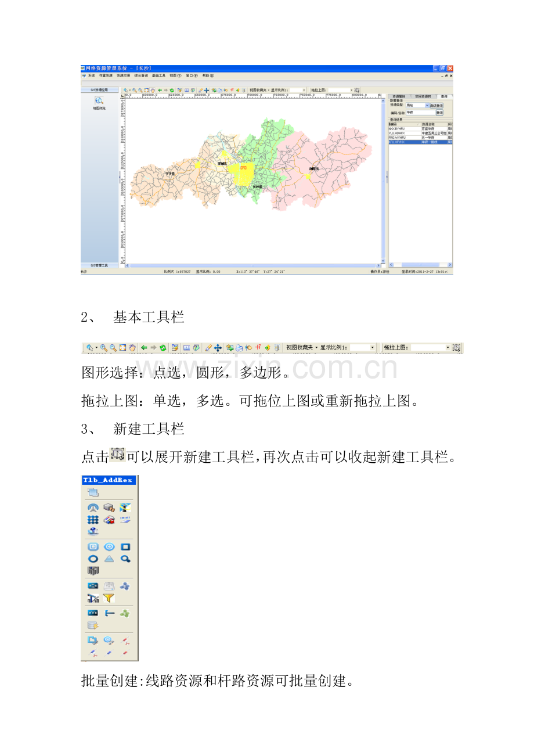Screen dimensions: 534x756
Task: Click the stacked-windows icon atop Tlb_AddRes palette
Action: tap(93, 493)
